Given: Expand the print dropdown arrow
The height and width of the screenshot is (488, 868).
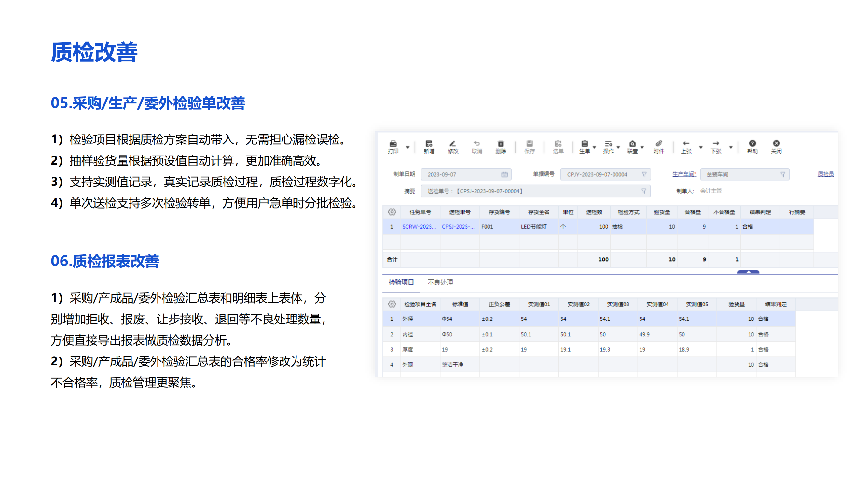Looking at the screenshot, I should (408, 147).
